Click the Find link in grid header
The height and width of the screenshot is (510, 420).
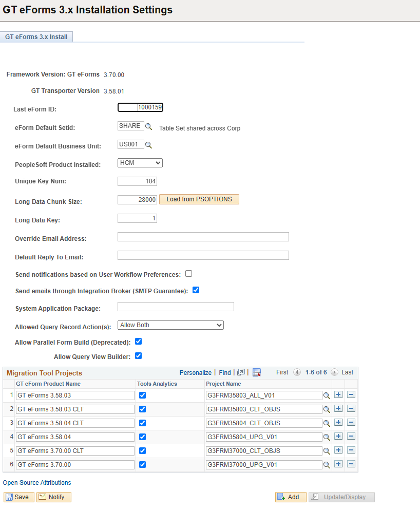click(225, 373)
